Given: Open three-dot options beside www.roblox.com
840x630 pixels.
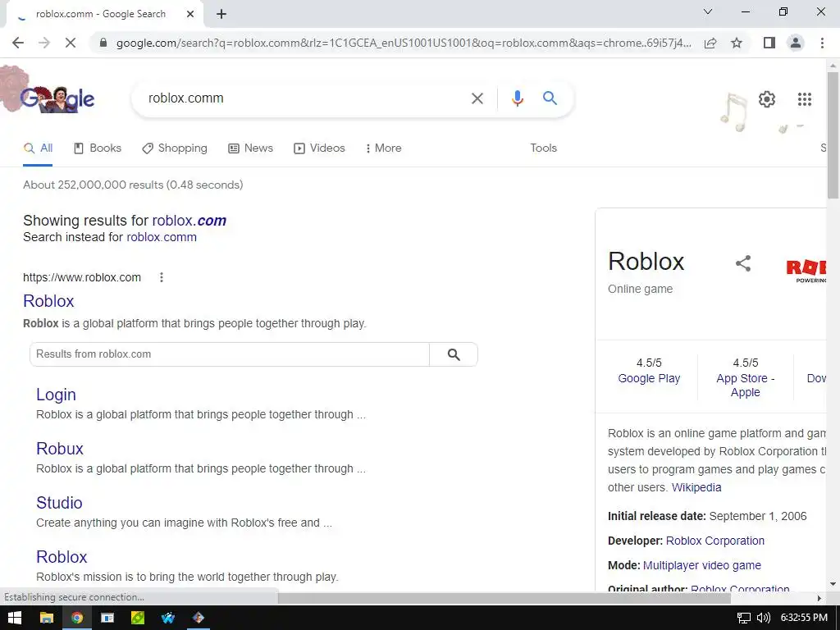Looking at the screenshot, I should 162,277.
